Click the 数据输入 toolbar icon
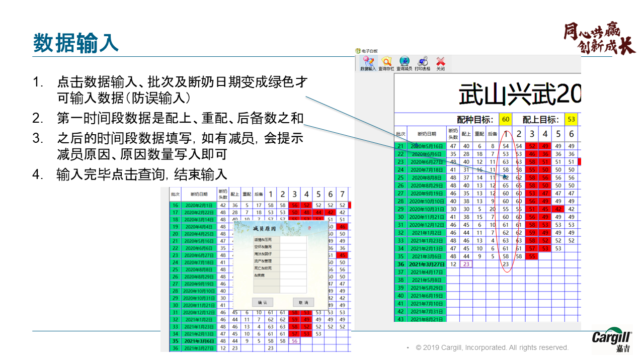This screenshot has width=644, height=362. click(x=368, y=63)
